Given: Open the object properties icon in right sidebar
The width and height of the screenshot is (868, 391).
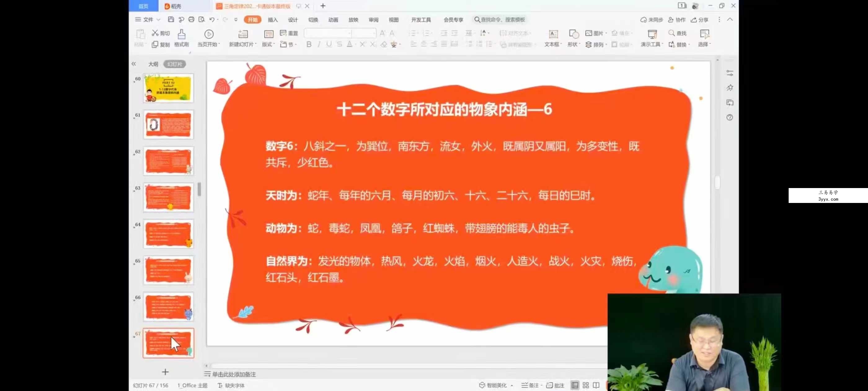Looking at the screenshot, I should click(729, 73).
